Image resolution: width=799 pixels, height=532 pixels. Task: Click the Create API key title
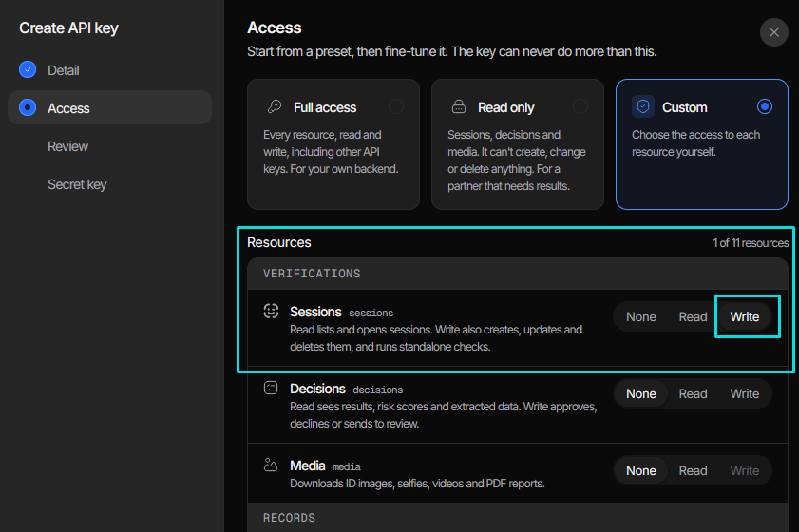[68, 28]
